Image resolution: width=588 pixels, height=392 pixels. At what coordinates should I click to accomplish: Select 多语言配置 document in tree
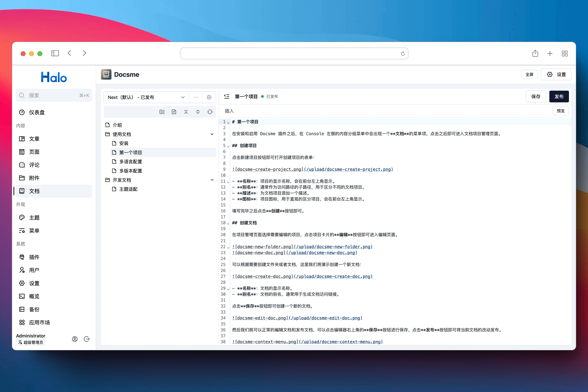click(163, 162)
